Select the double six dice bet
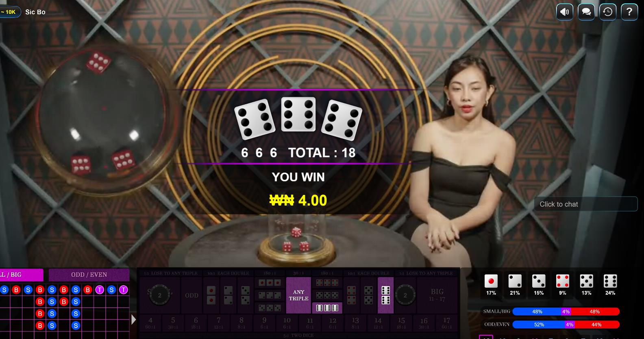Viewport: 644px width, 339px height. point(386,295)
